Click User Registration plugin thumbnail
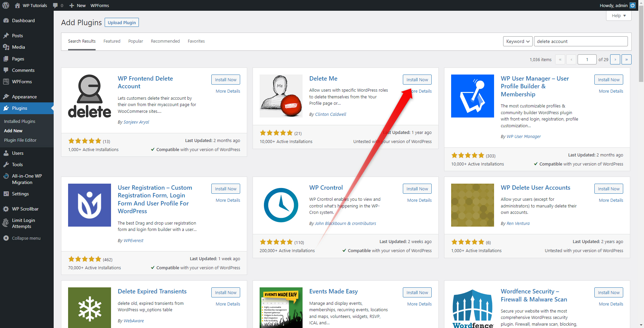 pos(90,205)
